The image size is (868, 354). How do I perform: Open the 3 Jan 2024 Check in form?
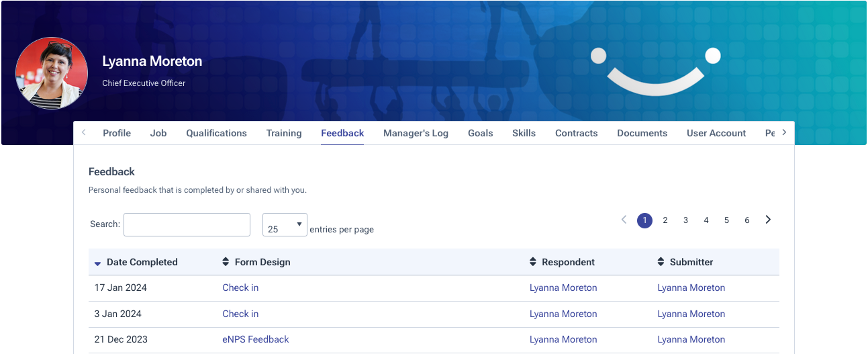point(240,314)
